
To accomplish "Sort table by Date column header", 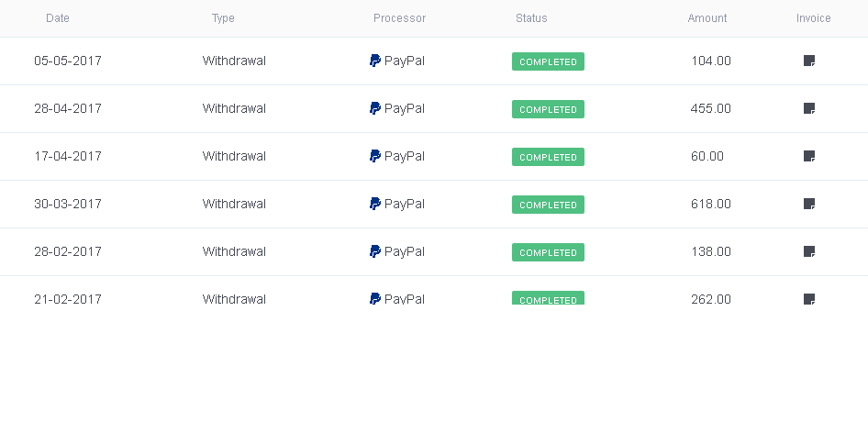I will click(x=58, y=18).
